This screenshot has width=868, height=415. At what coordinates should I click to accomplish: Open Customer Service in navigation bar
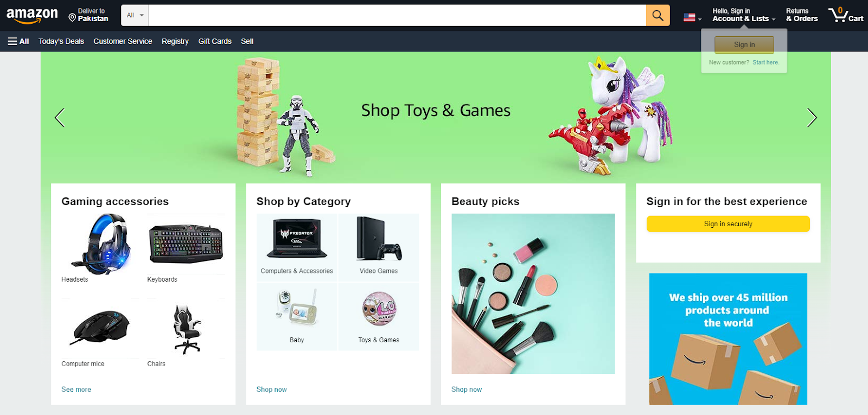(123, 41)
